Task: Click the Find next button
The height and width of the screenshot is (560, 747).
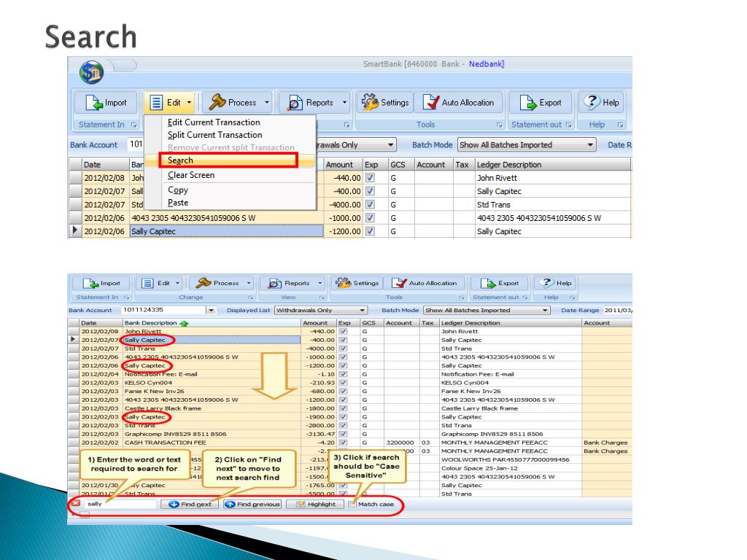Action: pyautogui.click(x=190, y=504)
